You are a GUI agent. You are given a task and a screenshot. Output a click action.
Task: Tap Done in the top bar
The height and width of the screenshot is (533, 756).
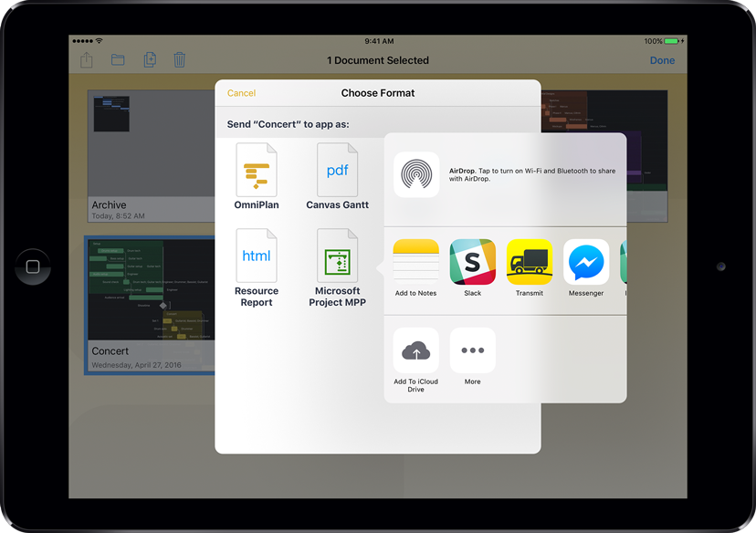pyautogui.click(x=662, y=60)
